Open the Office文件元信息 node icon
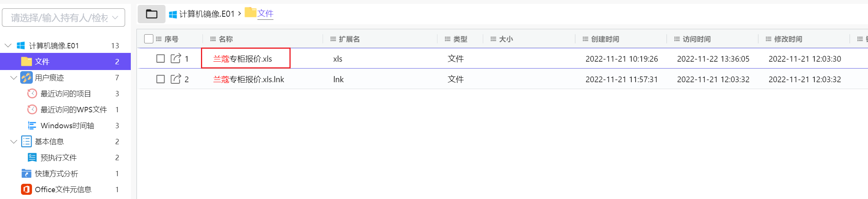This screenshot has width=868, height=199. coord(26,189)
